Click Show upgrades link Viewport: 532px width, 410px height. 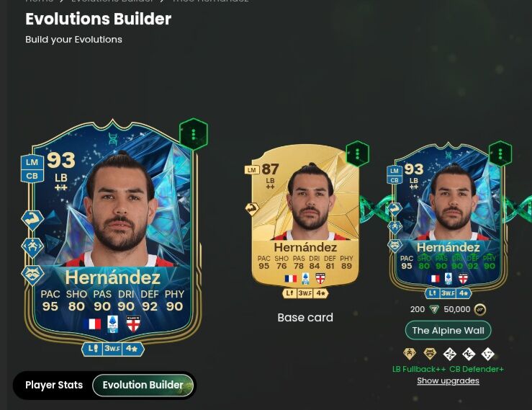[x=448, y=380]
